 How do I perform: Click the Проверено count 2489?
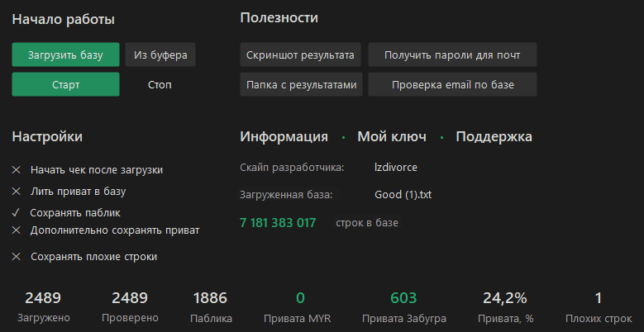(130, 298)
